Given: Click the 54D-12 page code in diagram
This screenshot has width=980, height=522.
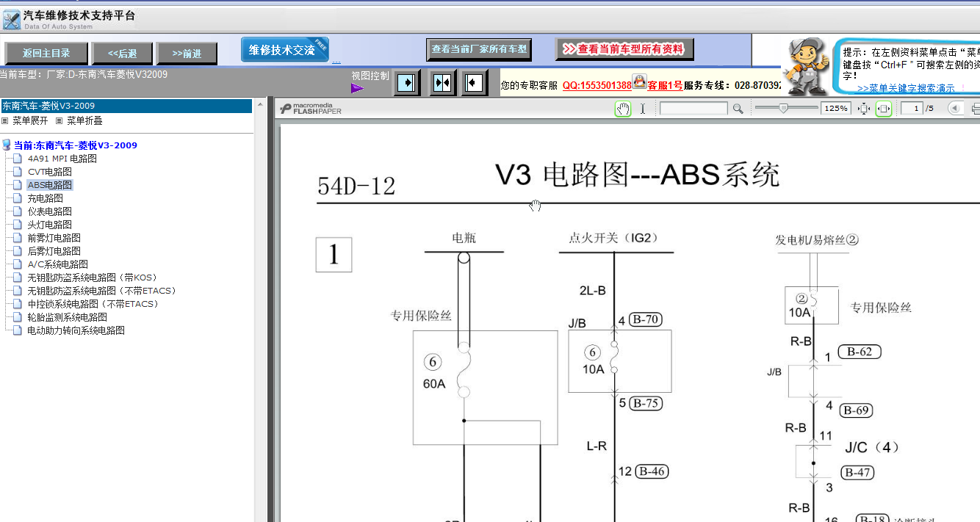Looking at the screenshot, I should point(356,186).
